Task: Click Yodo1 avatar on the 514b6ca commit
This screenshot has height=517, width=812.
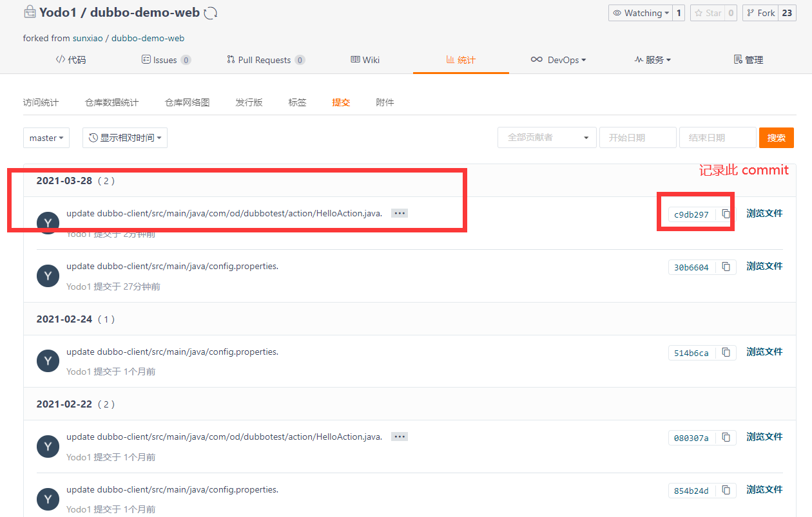Action: [48, 361]
